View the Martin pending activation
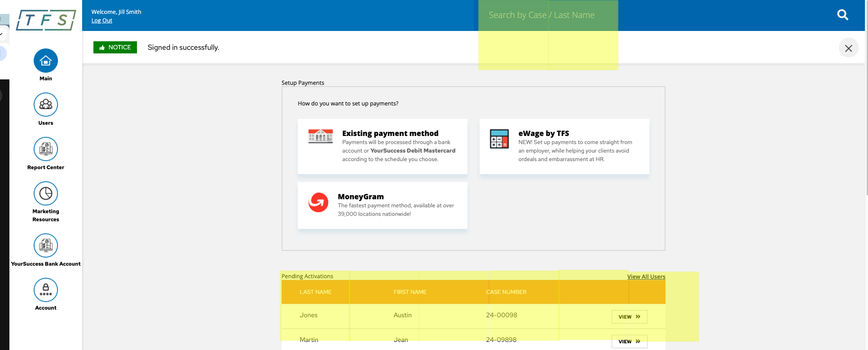868x350 pixels. pyautogui.click(x=629, y=341)
